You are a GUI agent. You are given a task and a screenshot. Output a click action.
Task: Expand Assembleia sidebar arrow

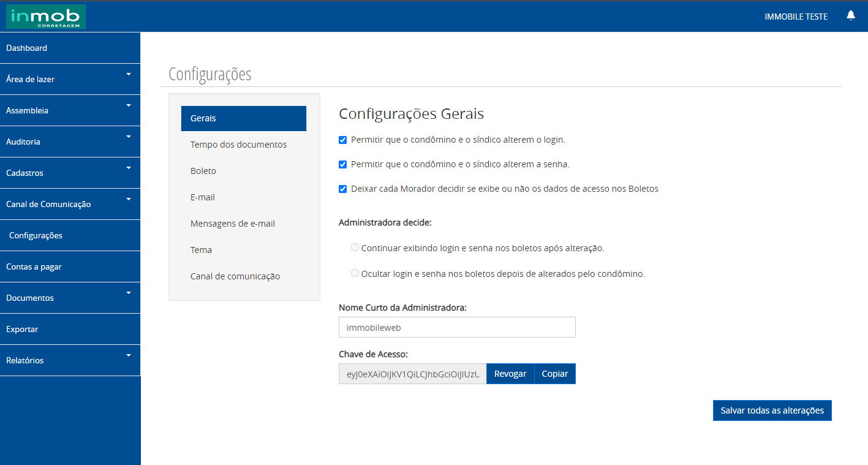[x=129, y=105]
